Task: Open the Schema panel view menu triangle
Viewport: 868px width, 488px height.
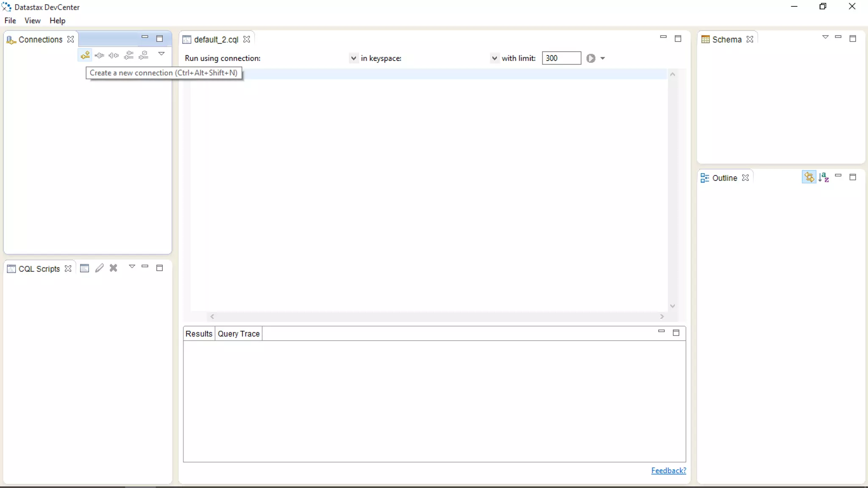Action: (x=825, y=37)
